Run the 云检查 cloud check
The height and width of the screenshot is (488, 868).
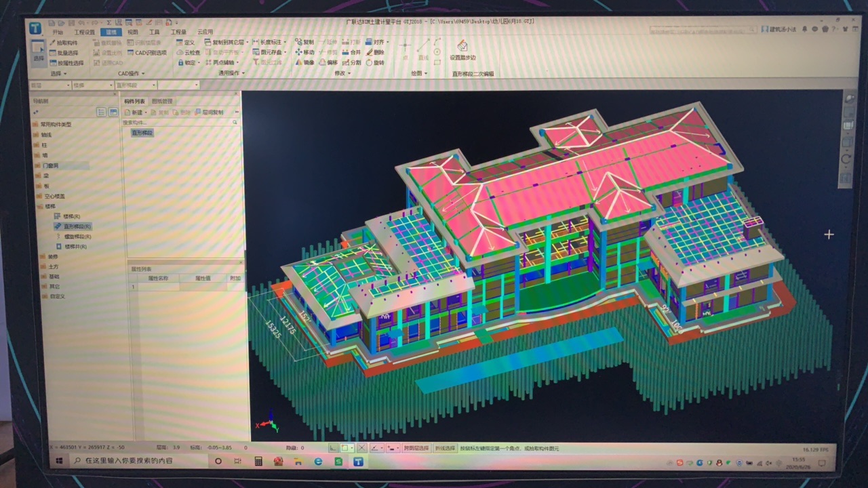[188, 52]
